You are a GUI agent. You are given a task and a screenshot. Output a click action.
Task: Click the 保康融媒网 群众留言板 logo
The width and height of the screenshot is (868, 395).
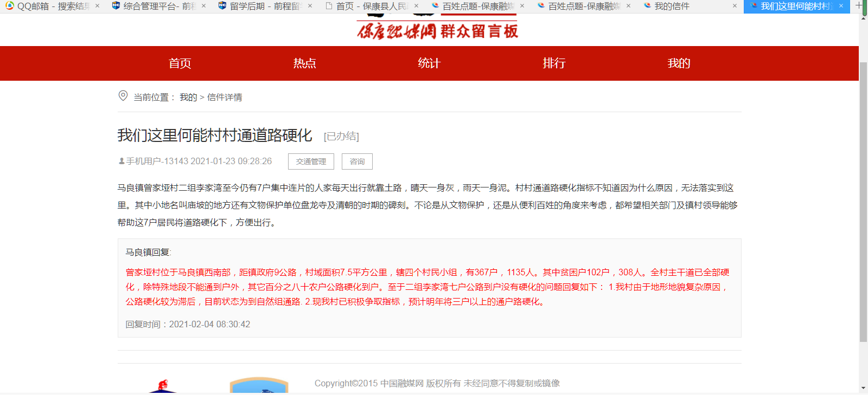pyautogui.click(x=437, y=30)
